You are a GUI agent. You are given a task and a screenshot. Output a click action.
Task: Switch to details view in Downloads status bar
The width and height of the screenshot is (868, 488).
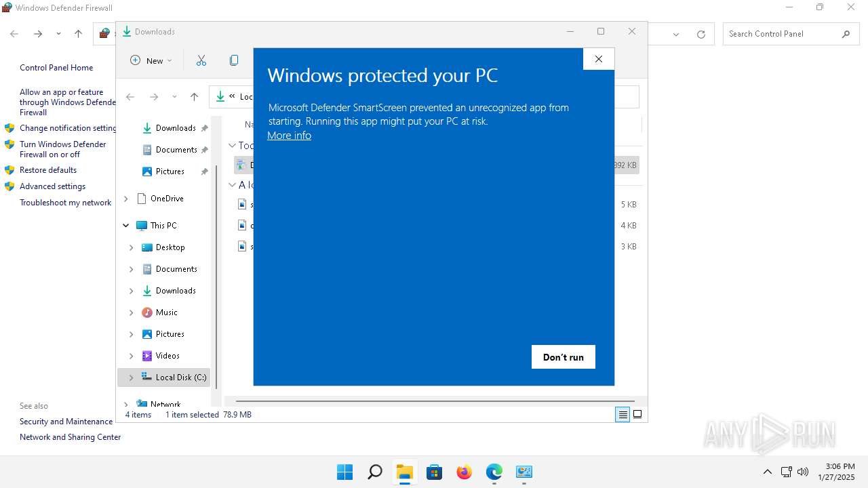click(623, 415)
